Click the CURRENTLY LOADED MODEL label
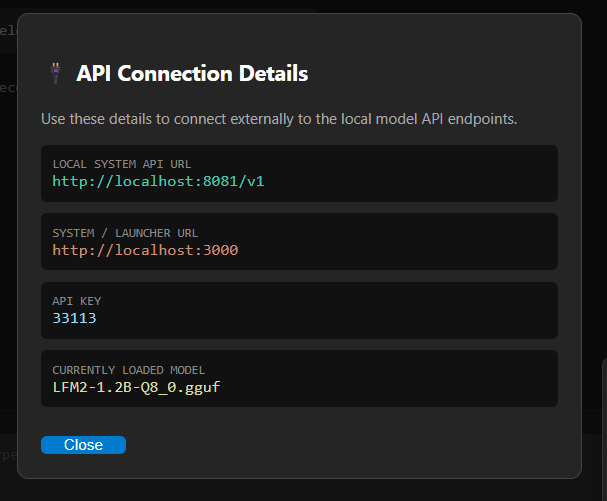Screen dimensions: 607x501 (x=129, y=369)
